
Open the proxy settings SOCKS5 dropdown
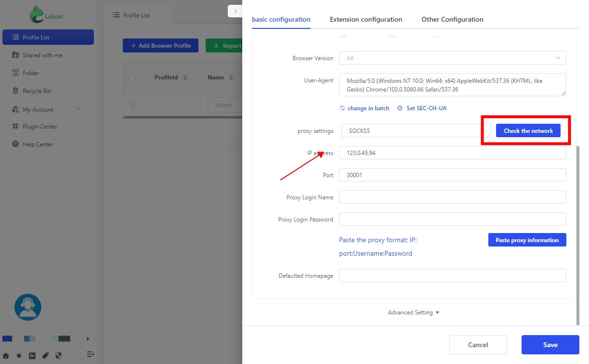click(x=415, y=130)
